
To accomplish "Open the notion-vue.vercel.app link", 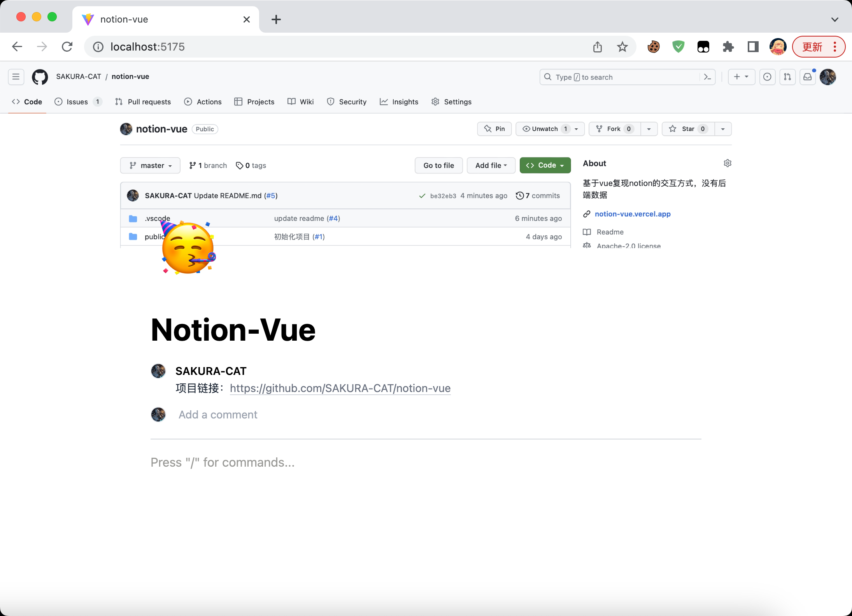I will [x=633, y=214].
